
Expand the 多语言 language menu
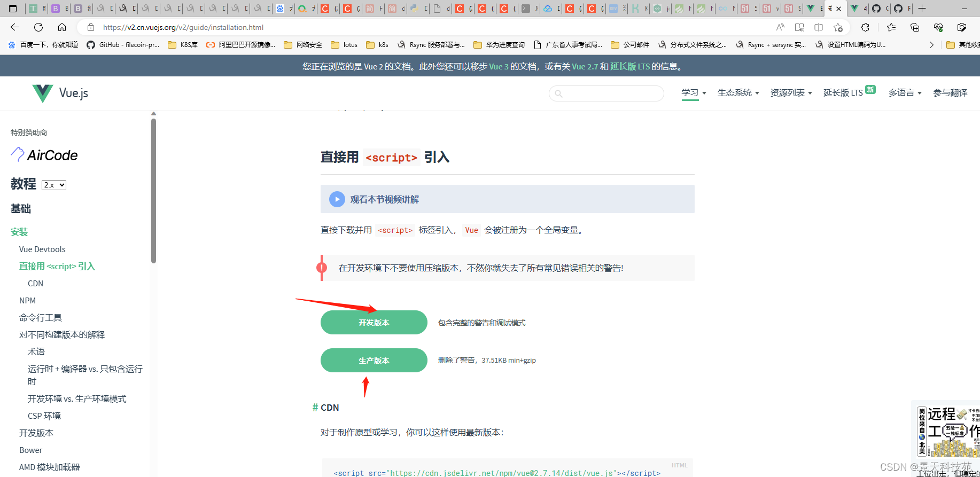point(905,93)
